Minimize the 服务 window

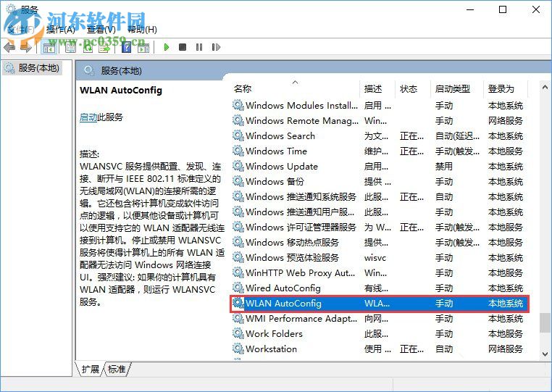[x=470, y=9]
